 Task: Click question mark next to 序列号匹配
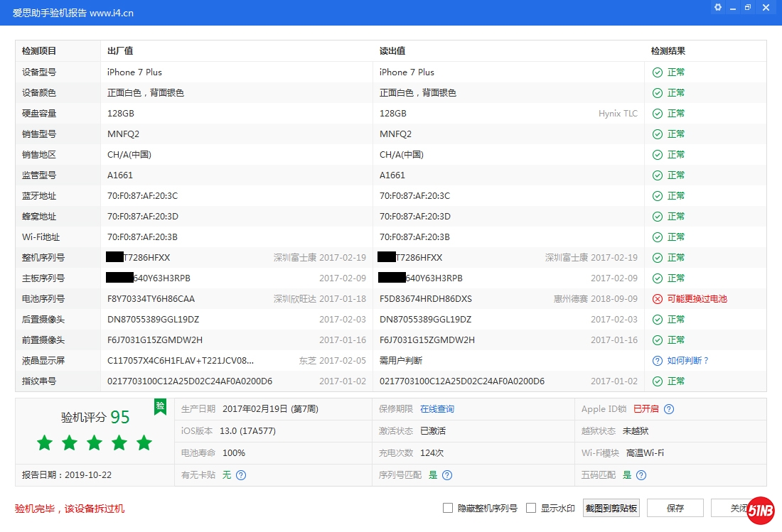coord(447,475)
